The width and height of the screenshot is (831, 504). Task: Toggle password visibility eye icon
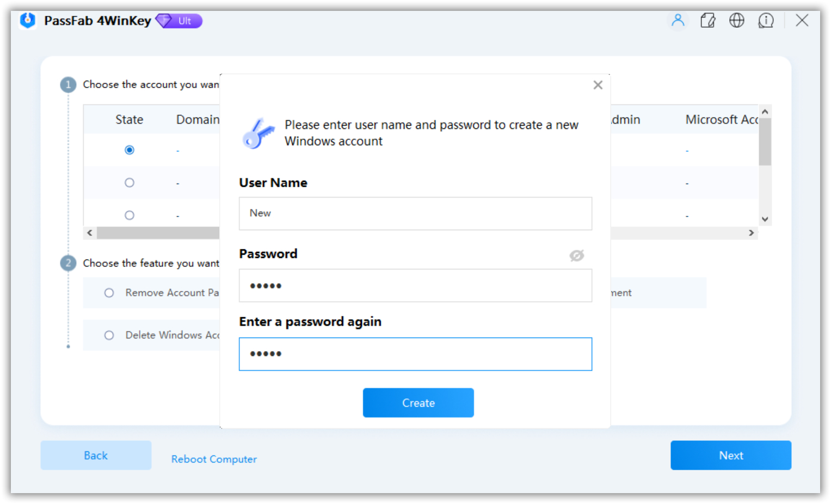pyautogui.click(x=576, y=255)
